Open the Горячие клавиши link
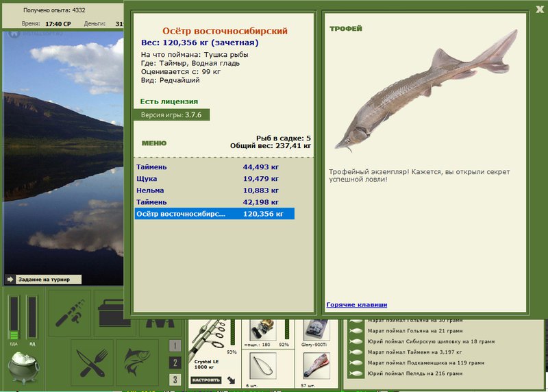 [x=356, y=304]
